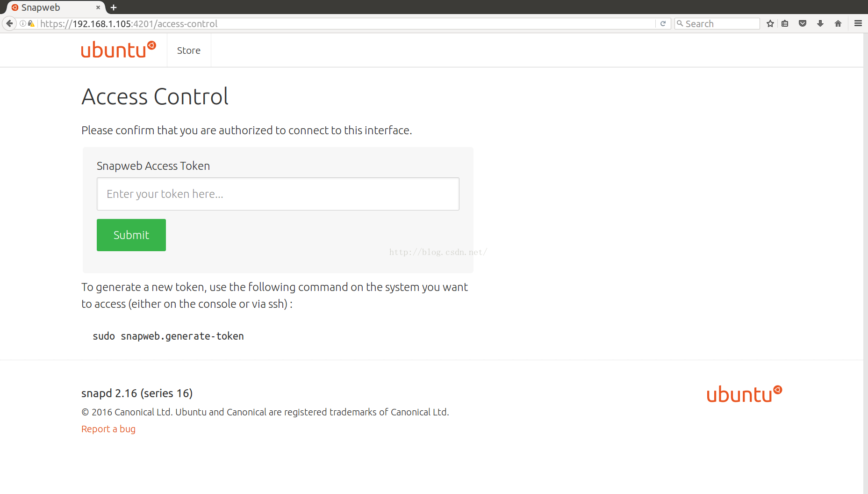Bookmark this page with the star icon

point(770,23)
